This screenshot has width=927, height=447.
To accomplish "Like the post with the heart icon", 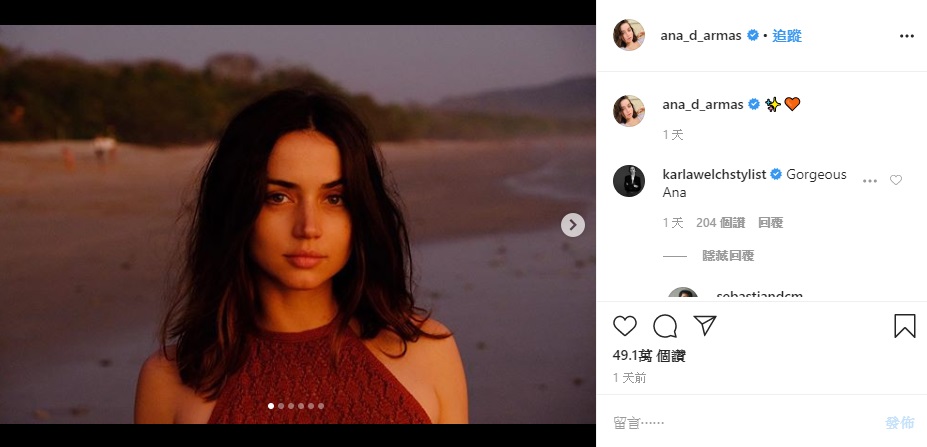I will (624, 326).
